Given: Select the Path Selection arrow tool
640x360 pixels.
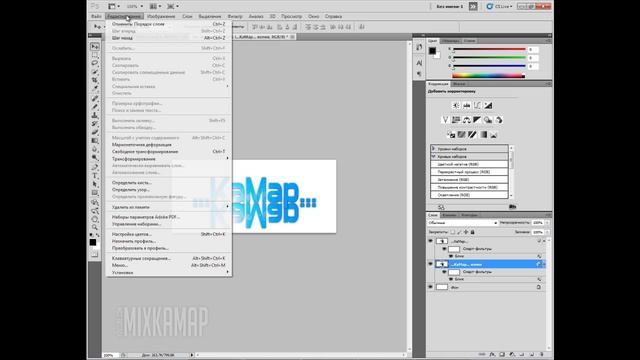Looking at the screenshot, I should point(95,184).
